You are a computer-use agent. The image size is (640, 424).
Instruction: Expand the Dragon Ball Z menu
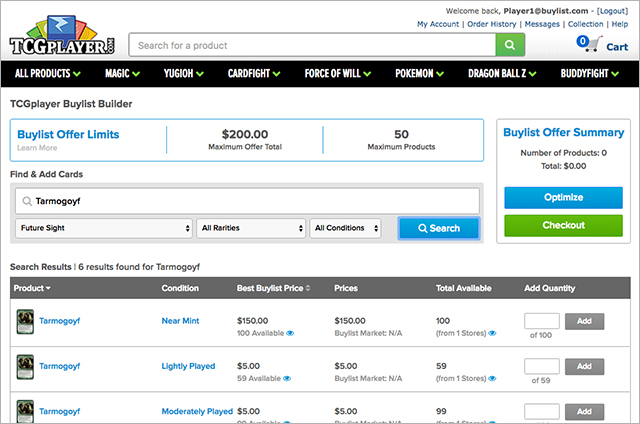coord(502,73)
